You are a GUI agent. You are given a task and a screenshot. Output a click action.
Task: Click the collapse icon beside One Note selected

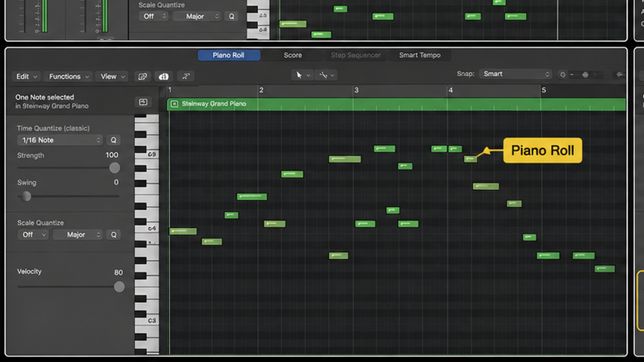[143, 102]
